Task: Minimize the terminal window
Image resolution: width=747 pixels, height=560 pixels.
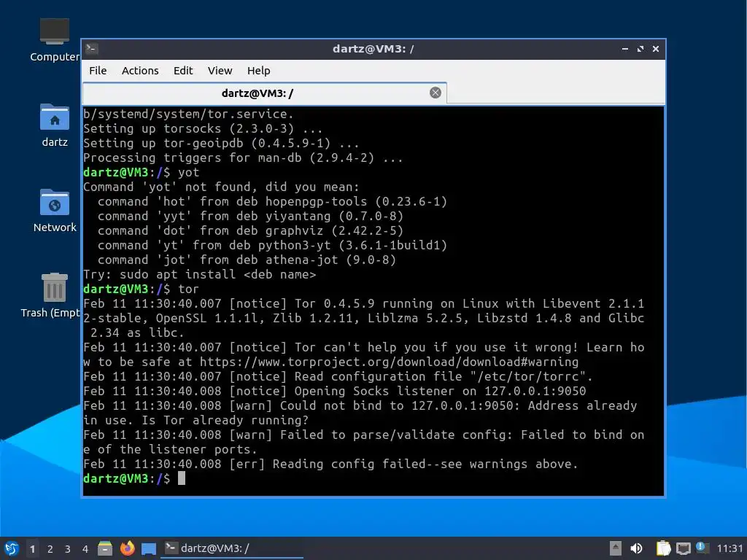Action: [625, 49]
